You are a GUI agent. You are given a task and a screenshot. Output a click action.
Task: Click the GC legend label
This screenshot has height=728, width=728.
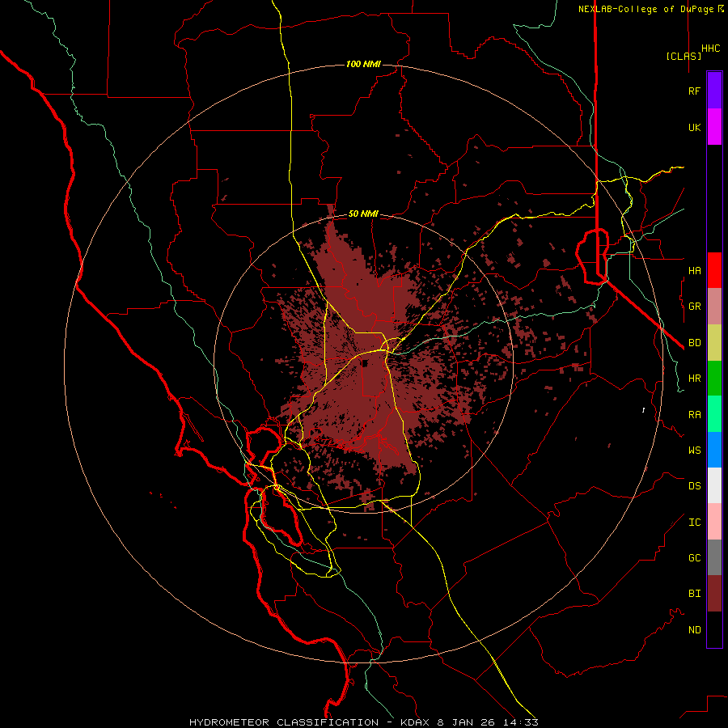(694, 558)
